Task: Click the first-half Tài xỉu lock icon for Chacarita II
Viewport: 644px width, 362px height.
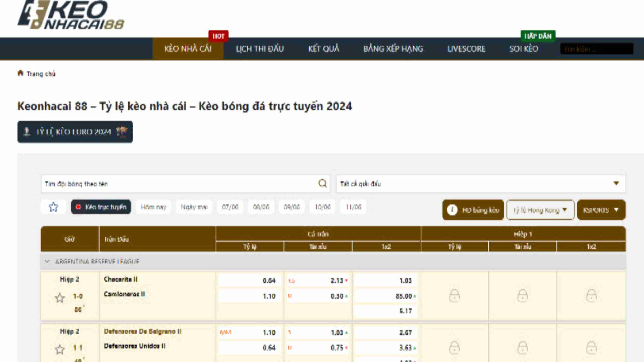Action: (x=522, y=296)
